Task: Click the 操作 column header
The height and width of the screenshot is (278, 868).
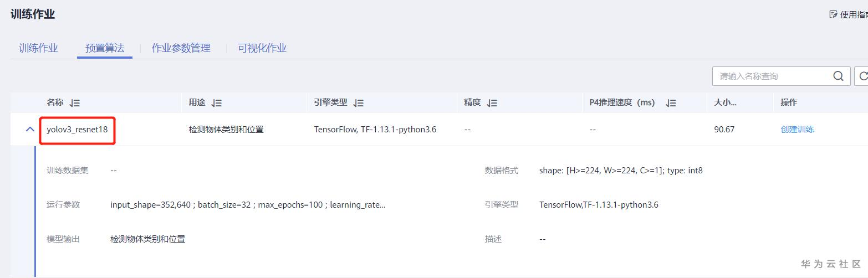Action: pyautogui.click(x=789, y=102)
